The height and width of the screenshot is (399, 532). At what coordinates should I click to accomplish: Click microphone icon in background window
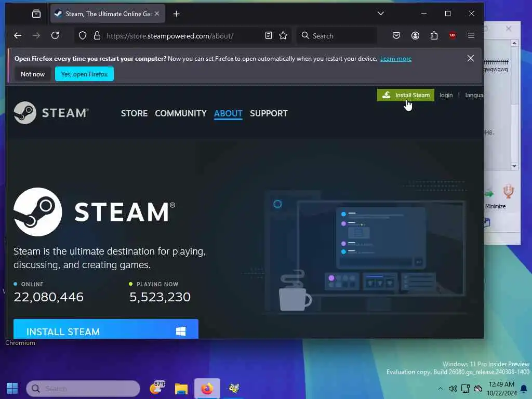point(508,192)
